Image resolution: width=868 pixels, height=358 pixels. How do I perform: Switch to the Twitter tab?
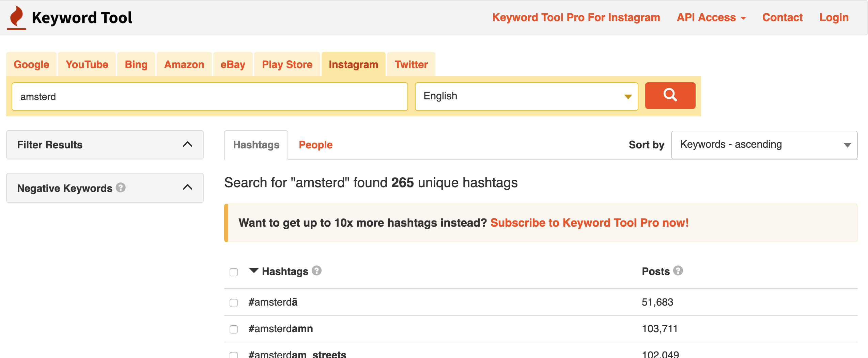411,64
